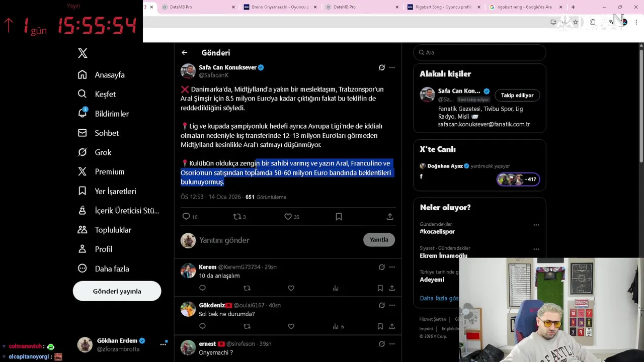644x362 pixels.
Task: Open Premium page
Action: [x=101, y=171]
